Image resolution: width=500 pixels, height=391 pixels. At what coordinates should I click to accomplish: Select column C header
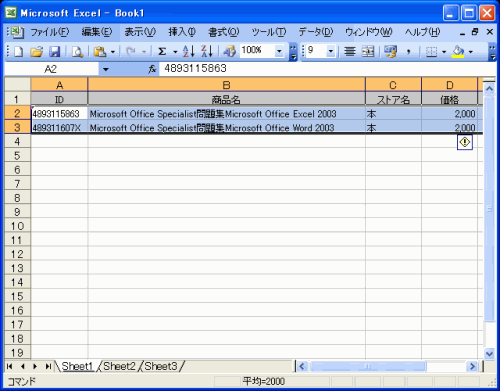(x=393, y=85)
